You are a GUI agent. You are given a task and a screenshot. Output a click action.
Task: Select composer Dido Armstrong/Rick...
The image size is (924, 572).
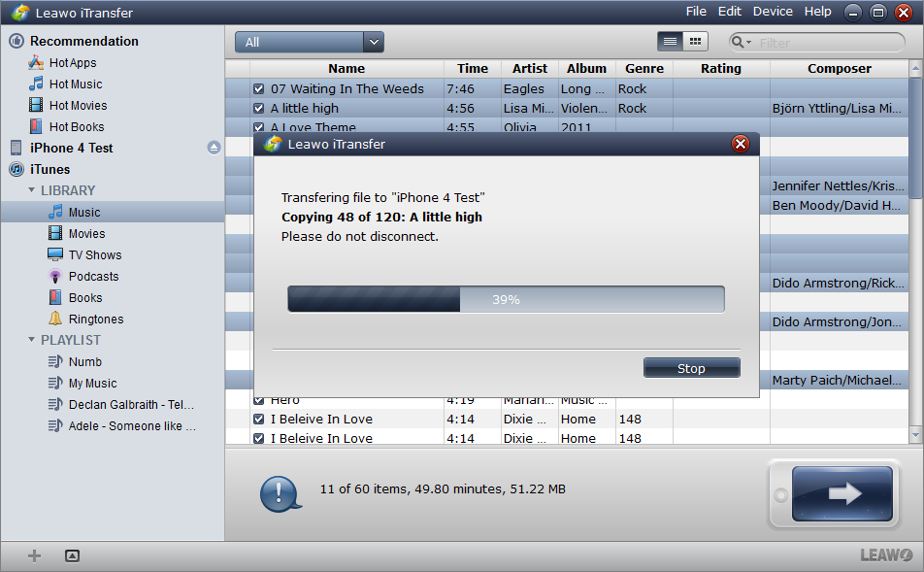coord(838,283)
